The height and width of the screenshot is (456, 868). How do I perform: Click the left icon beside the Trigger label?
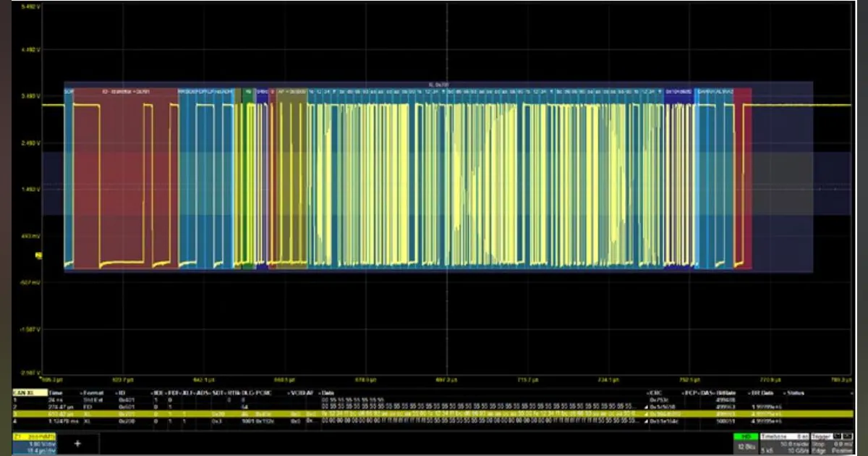836,436
